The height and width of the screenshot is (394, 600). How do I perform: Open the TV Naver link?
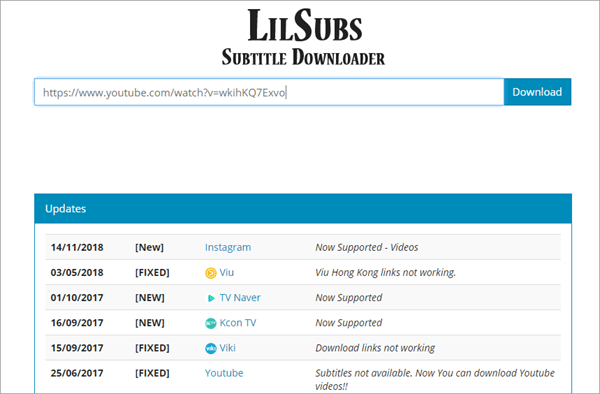pyautogui.click(x=240, y=298)
